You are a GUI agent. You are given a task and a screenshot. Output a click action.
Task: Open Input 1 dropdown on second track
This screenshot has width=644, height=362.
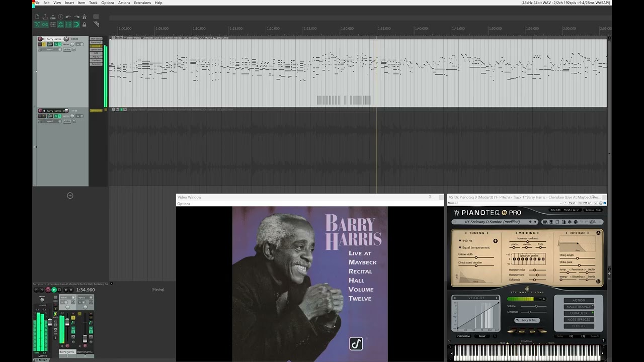(49, 121)
